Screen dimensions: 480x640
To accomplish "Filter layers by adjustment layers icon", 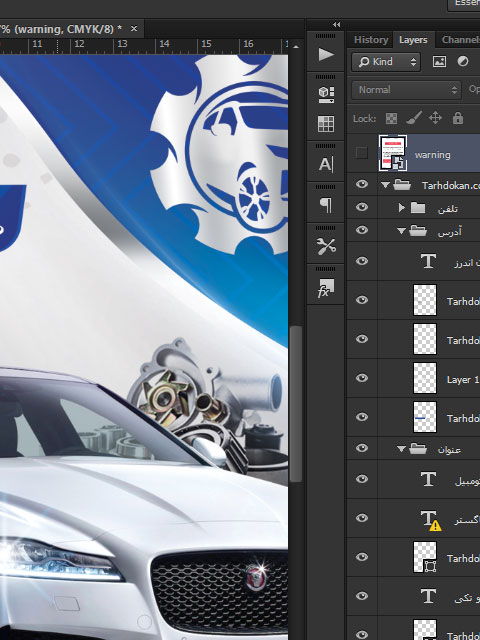I will coord(463,62).
